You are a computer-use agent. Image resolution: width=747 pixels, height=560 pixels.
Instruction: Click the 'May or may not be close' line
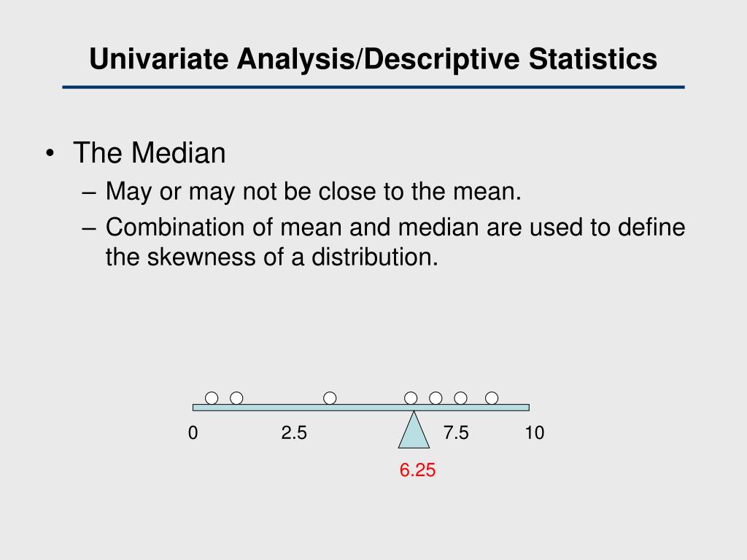tap(314, 192)
